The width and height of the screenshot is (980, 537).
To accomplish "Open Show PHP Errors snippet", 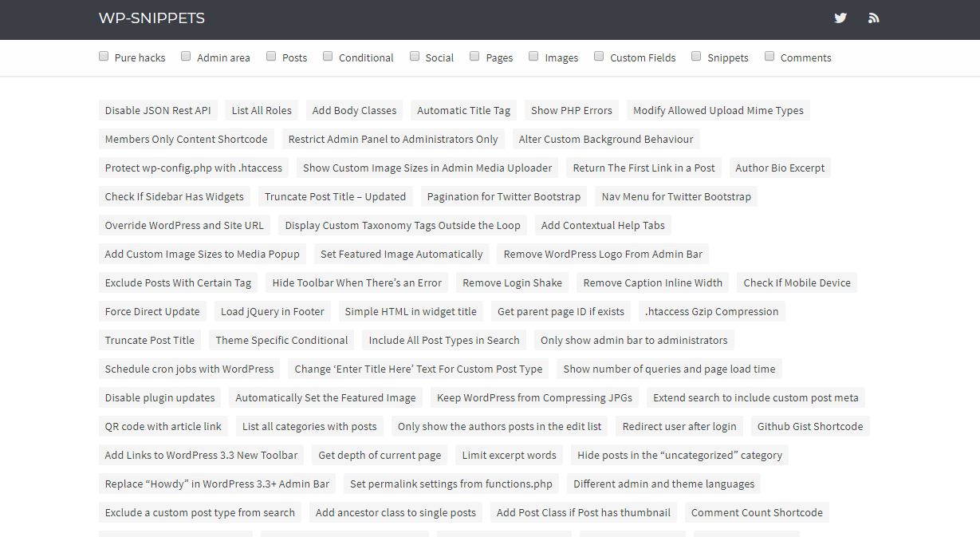I will [572, 110].
